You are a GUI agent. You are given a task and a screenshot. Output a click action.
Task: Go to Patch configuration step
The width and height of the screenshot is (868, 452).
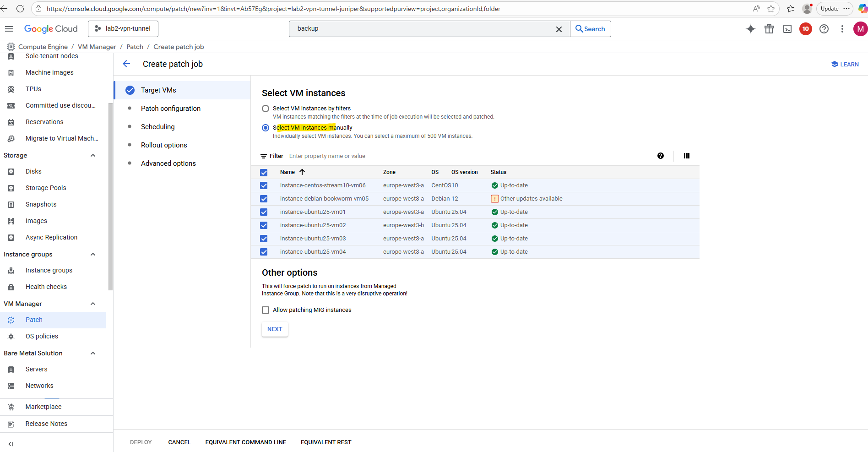click(x=170, y=109)
